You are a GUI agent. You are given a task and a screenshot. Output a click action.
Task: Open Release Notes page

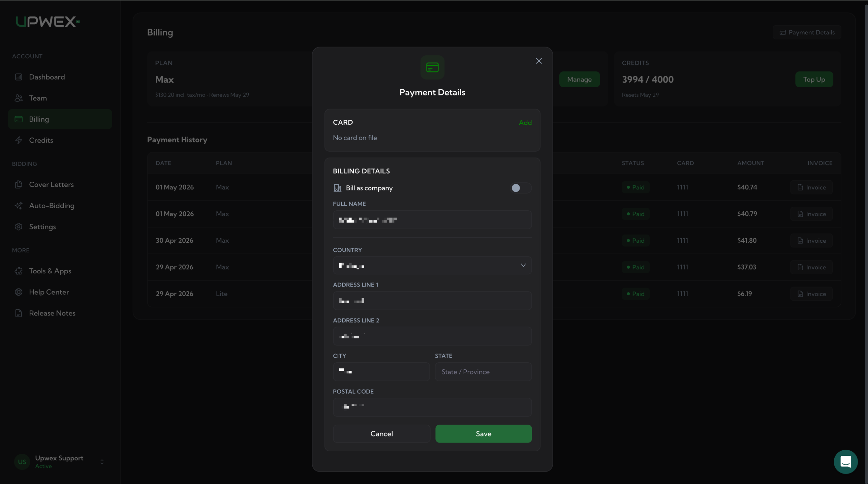(x=60, y=313)
